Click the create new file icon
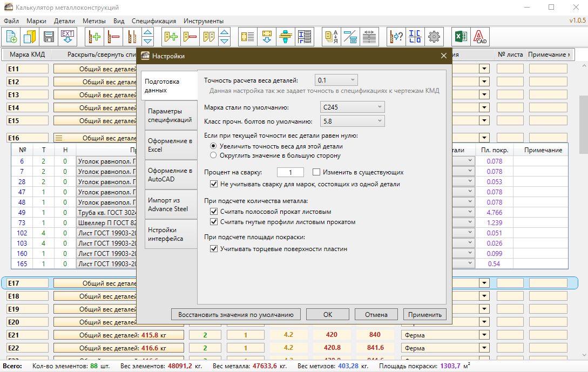The width and height of the screenshot is (588, 372). 11,37
